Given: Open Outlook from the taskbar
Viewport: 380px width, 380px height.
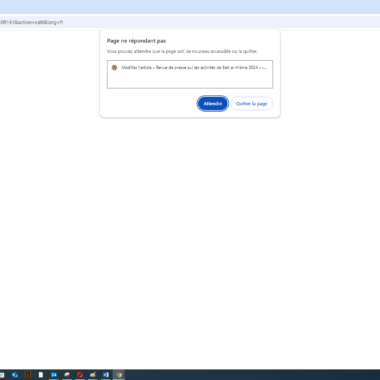Looking at the screenshot, I should pos(54,375).
